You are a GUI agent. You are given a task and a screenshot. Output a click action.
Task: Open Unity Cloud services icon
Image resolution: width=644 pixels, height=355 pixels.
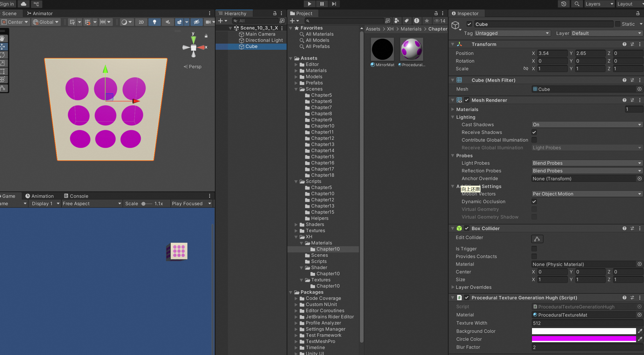[23, 4]
